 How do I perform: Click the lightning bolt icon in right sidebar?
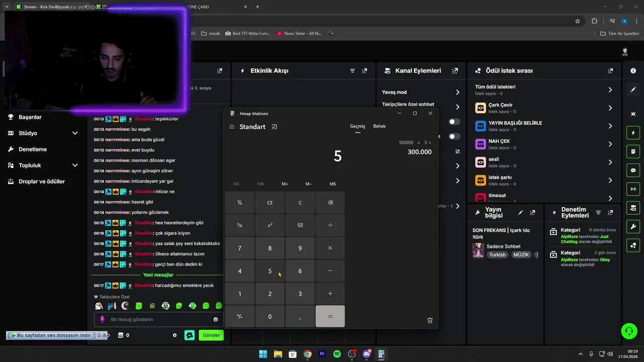coord(633,133)
